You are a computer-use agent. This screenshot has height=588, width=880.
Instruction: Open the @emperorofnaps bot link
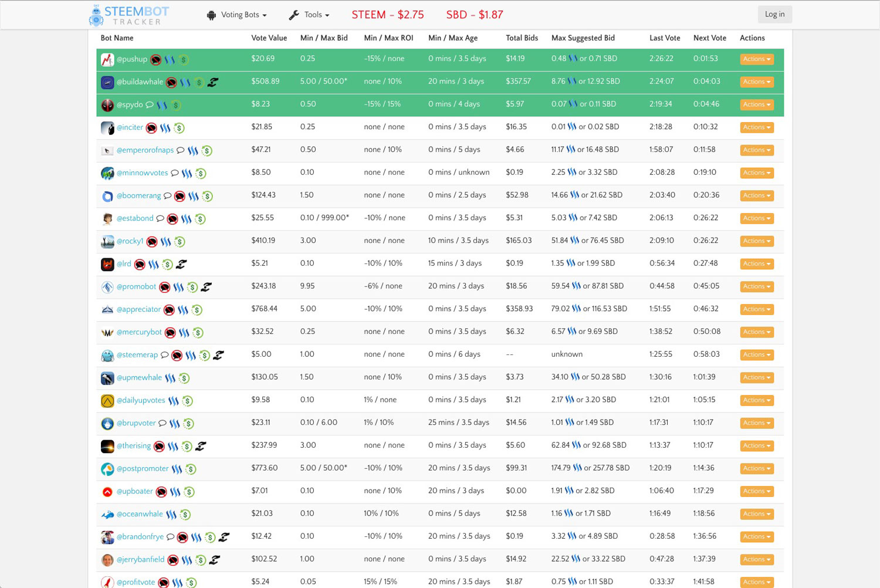pyautogui.click(x=145, y=150)
